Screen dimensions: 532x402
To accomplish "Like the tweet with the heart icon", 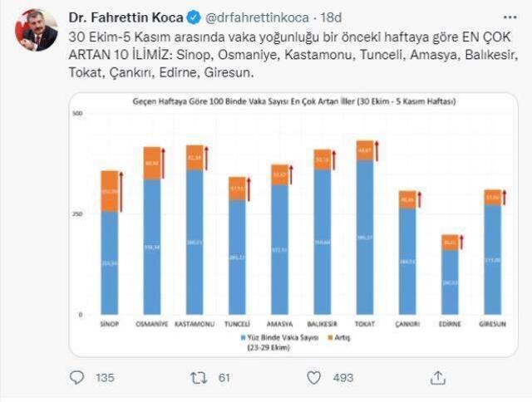I will point(315,378).
